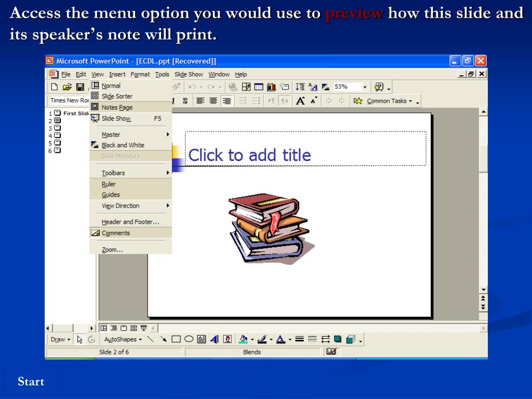Expand the Toolbars submenu

tap(130, 173)
